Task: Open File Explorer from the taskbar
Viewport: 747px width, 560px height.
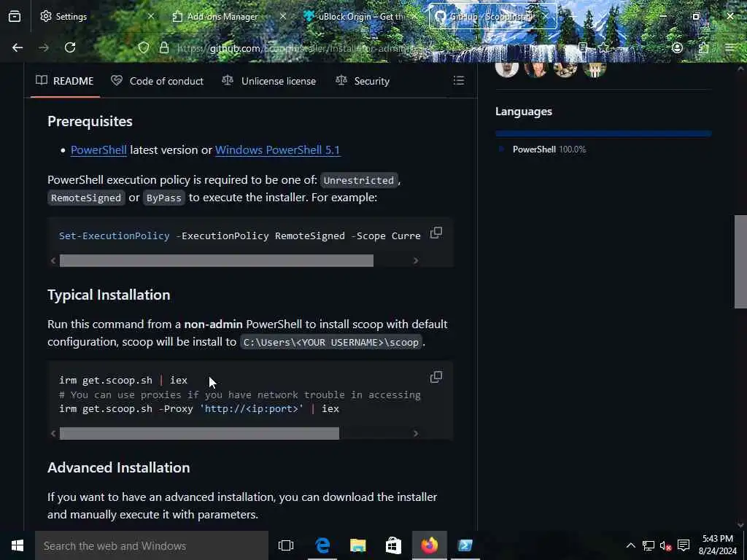Action: [x=357, y=545]
